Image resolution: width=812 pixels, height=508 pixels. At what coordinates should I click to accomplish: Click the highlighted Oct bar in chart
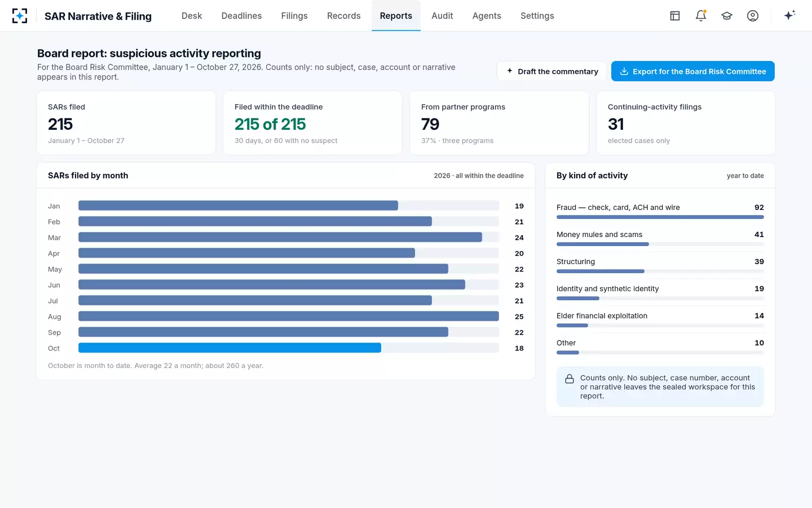click(x=230, y=348)
